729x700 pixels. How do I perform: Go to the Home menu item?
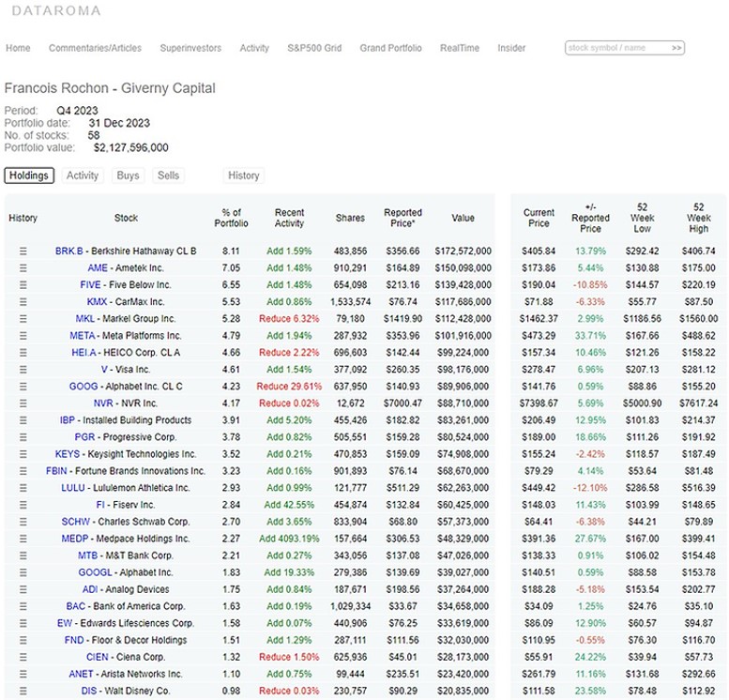18,48
